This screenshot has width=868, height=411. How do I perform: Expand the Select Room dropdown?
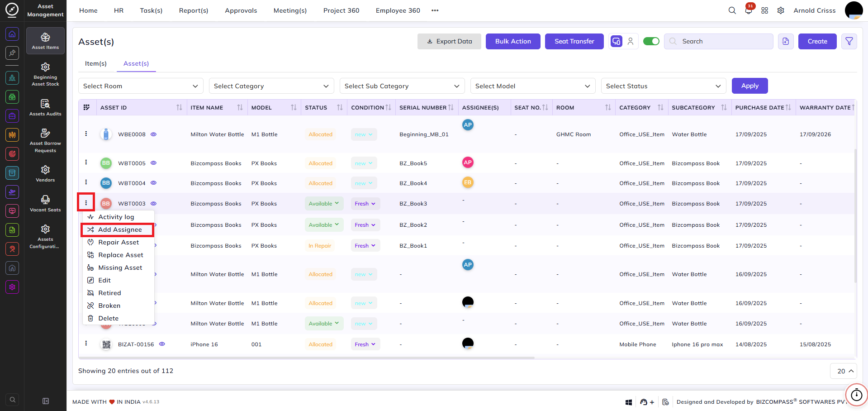141,86
